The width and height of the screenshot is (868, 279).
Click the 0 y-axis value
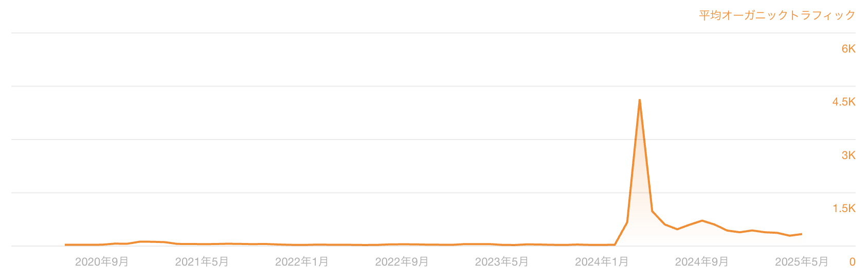[x=852, y=262]
